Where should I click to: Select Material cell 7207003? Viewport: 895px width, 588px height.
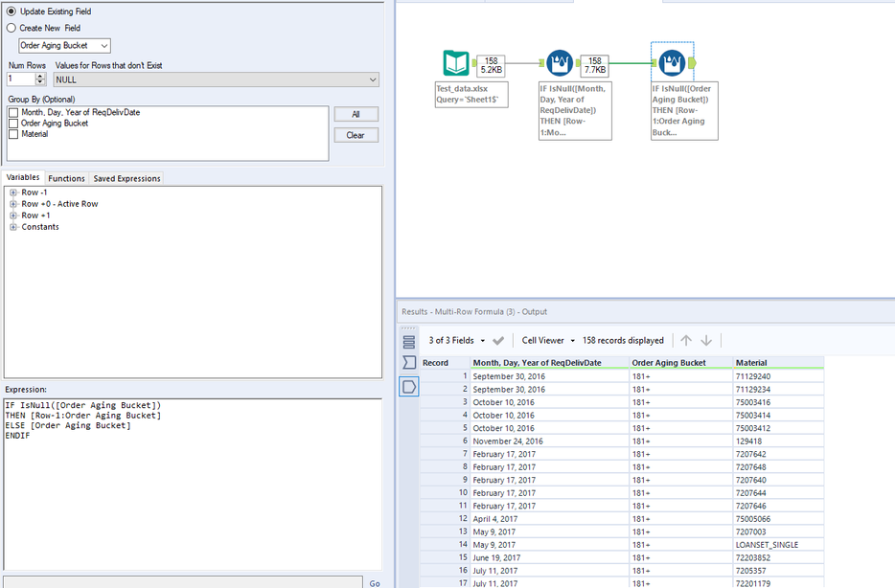778,532
